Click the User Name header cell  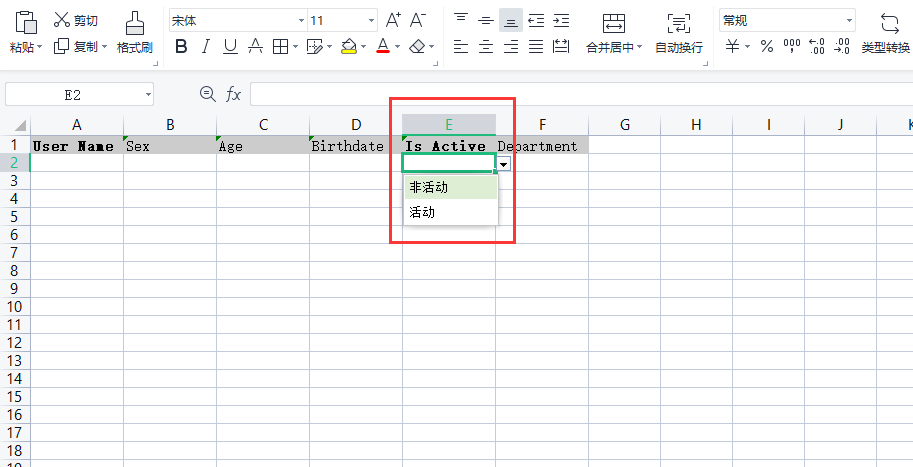pyautogui.click(x=77, y=146)
